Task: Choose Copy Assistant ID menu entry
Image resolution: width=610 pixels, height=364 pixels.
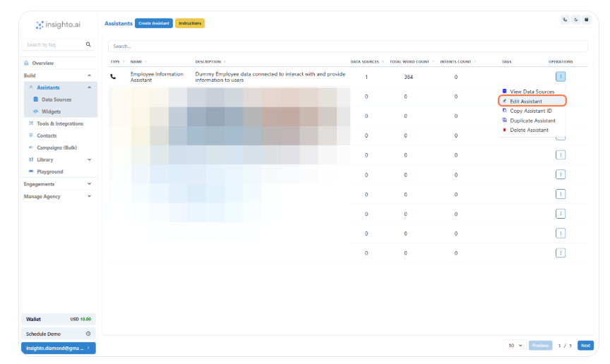Action: 532,111
